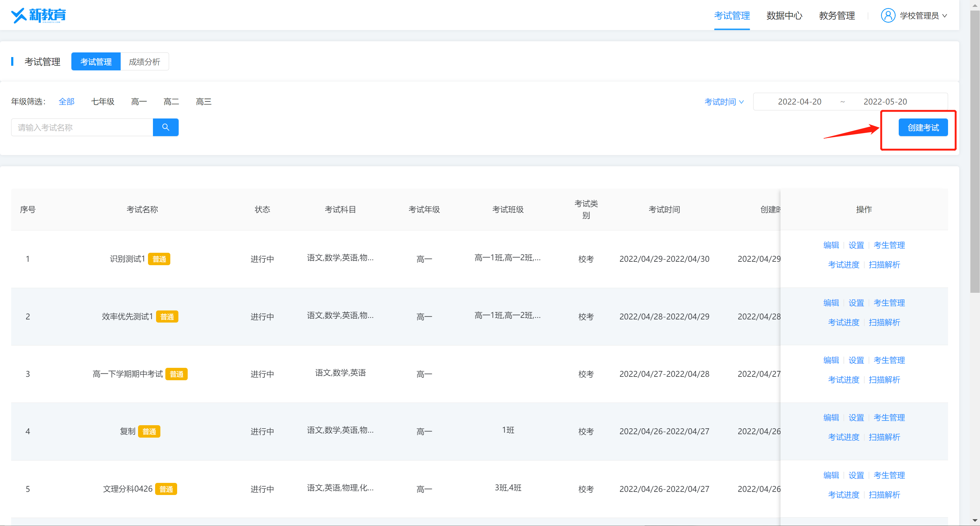Click 考生管理 for 效率优先测试1 exam
This screenshot has height=526, width=980.
(x=889, y=303)
